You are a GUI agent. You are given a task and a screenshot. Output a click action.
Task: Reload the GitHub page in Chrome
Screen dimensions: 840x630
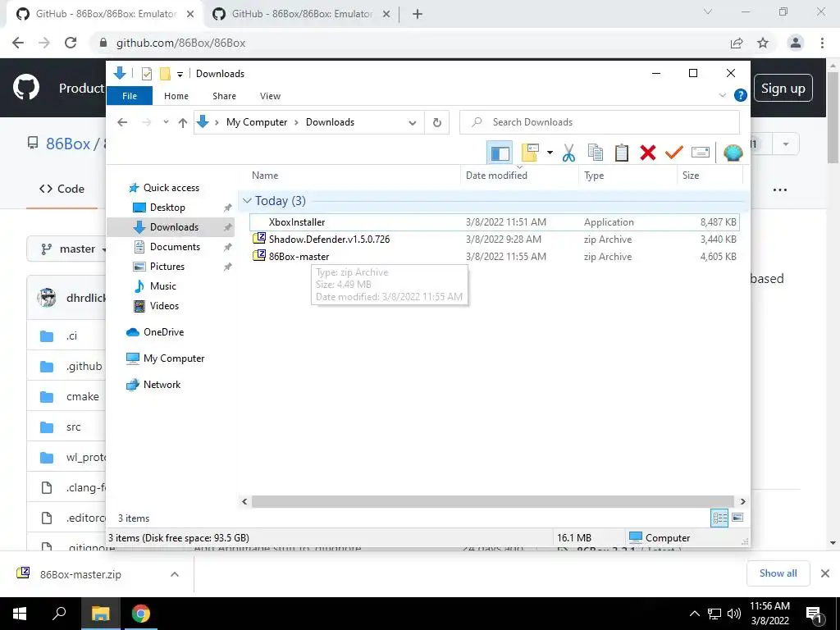[x=71, y=43]
